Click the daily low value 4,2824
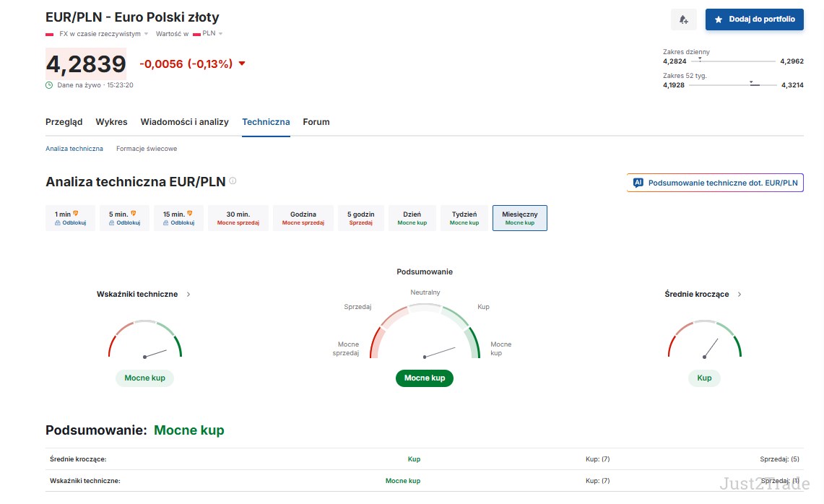This screenshot has height=504, width=824. 675,61
